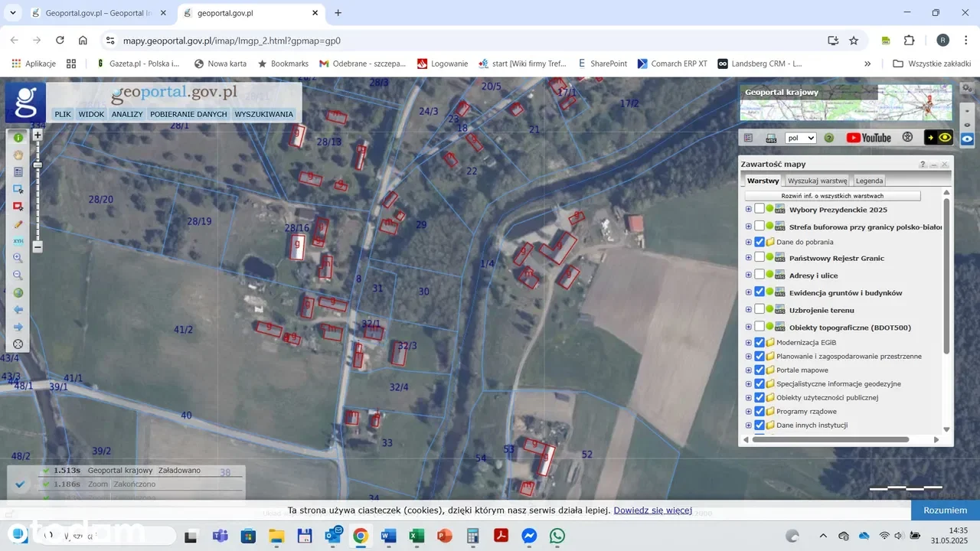Open the YouTube channel icon
The width and height of the screenshot is (980, 551).
[x=868, y=138]
